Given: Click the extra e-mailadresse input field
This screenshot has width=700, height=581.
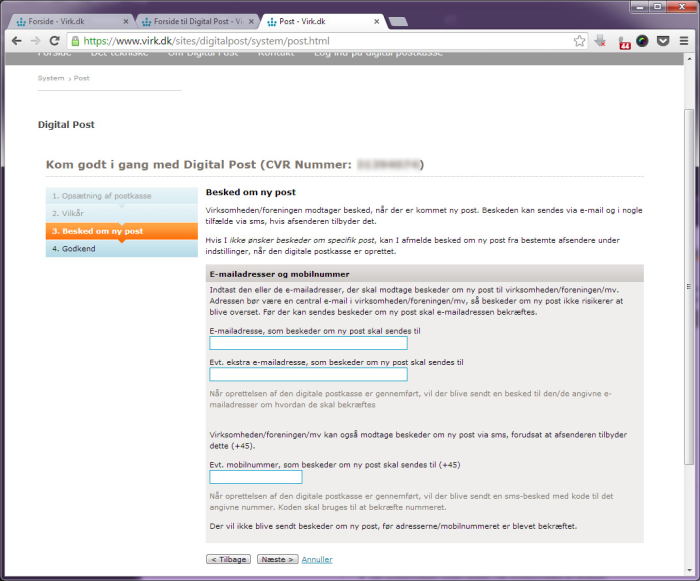Looking at the screenshot, I should tap(308, 374).
